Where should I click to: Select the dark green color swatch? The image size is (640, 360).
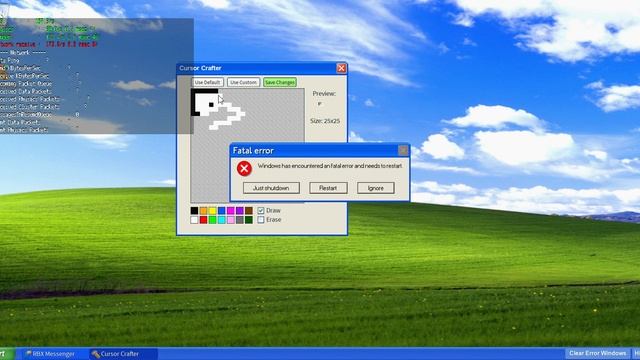249,220
